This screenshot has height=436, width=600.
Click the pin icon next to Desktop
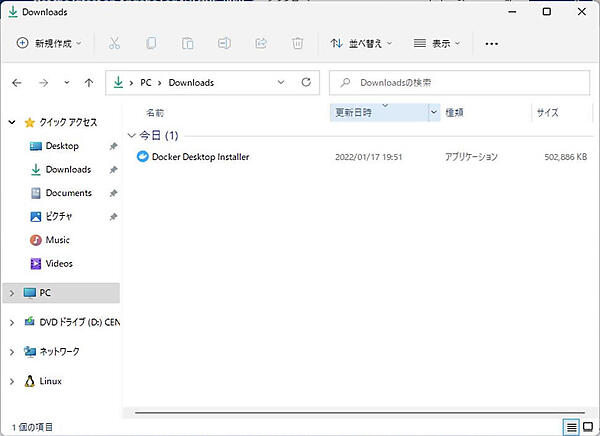pos(113,146)
